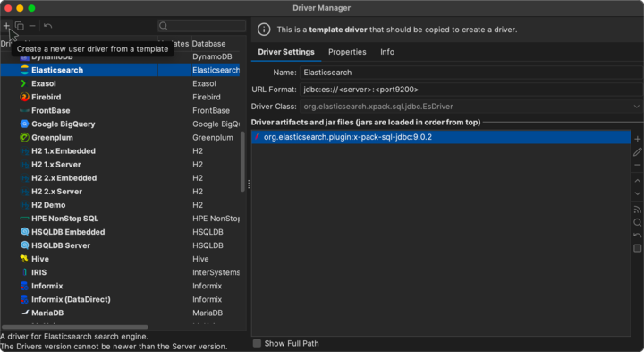Open the Properties tab
644x352 pixels.
point(347,52)
